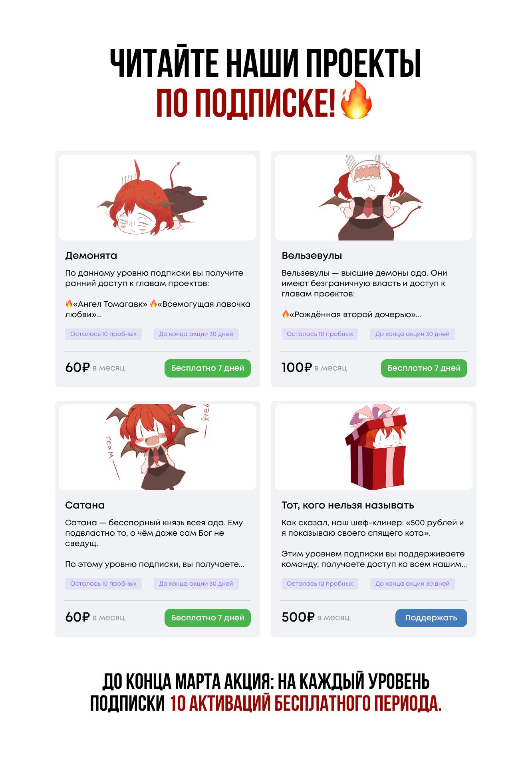Open the Вельзевулы screaming demon image

pos(373,197)
